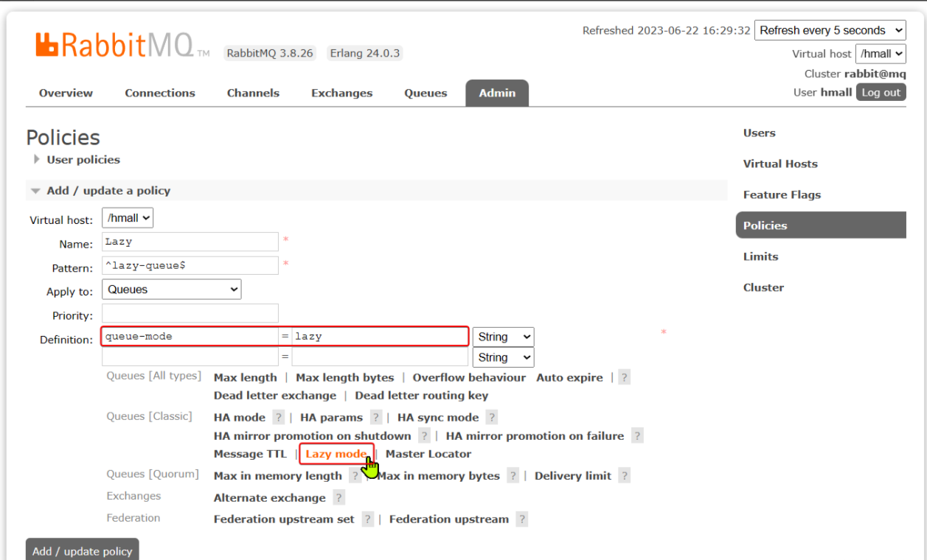Click the RabbitMQ logo
The width and height of the screenshot is (927, 560).
pyautogui.click(x=122, y=46)
